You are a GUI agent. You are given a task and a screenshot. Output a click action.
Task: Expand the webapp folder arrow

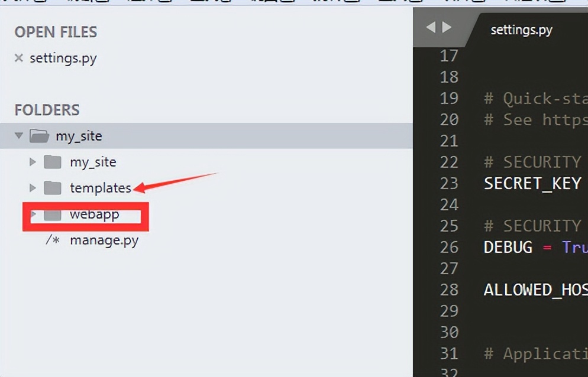pyautogui.click(x=33, y=214)
